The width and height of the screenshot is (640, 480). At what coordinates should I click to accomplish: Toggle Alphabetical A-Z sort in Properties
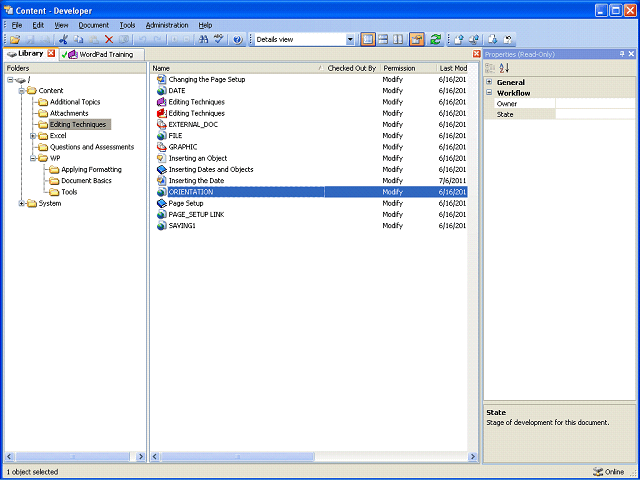504,68
